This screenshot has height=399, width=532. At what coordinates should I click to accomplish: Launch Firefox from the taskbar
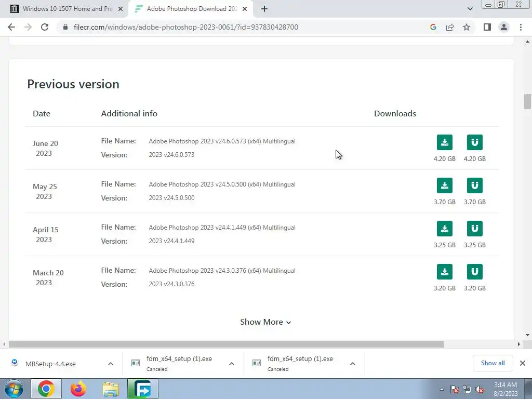pos(78,389)
